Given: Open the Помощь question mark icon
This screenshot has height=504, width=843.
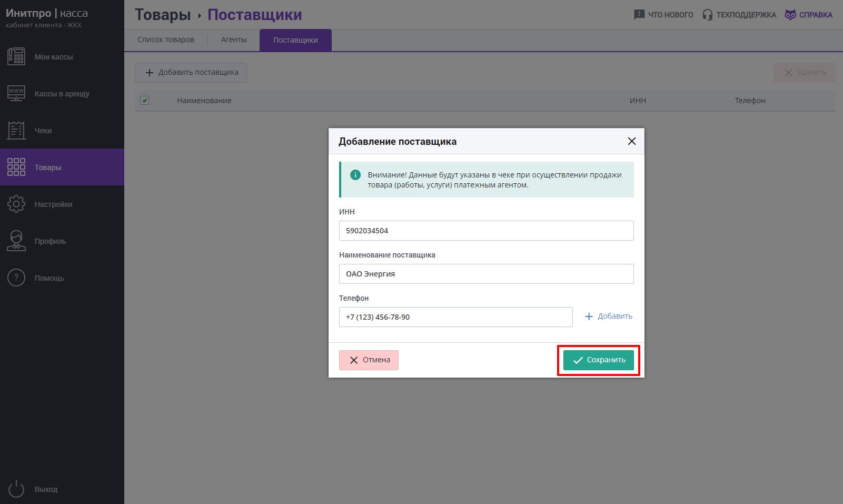Looking at the screenshot, I should 16,278.
